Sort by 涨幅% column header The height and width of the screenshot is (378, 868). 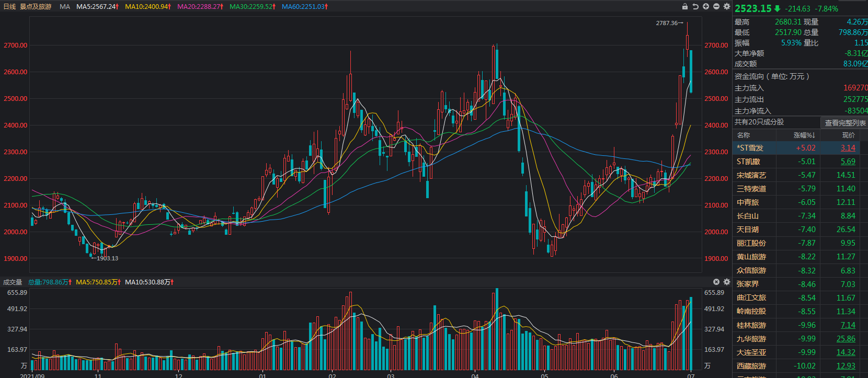tap(804, 135)
